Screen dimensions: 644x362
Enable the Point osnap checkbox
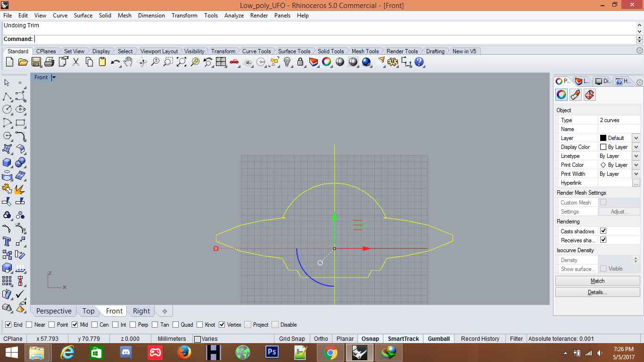(52, 325)
